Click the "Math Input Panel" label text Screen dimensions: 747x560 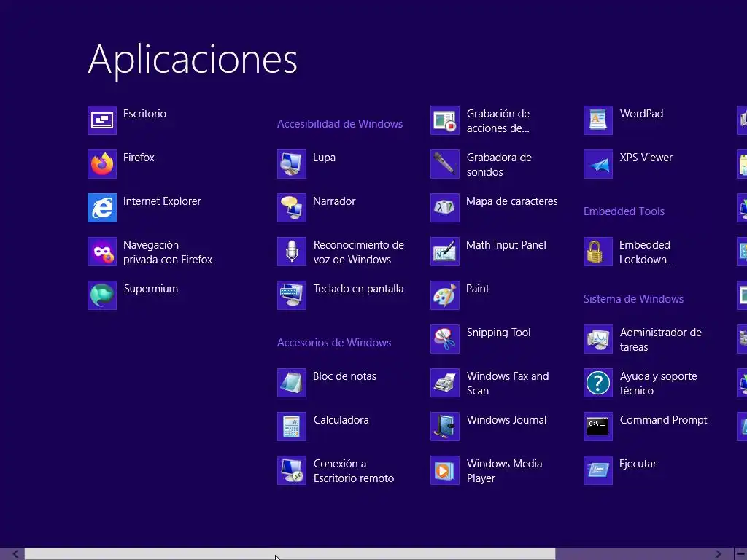[506, 245]
